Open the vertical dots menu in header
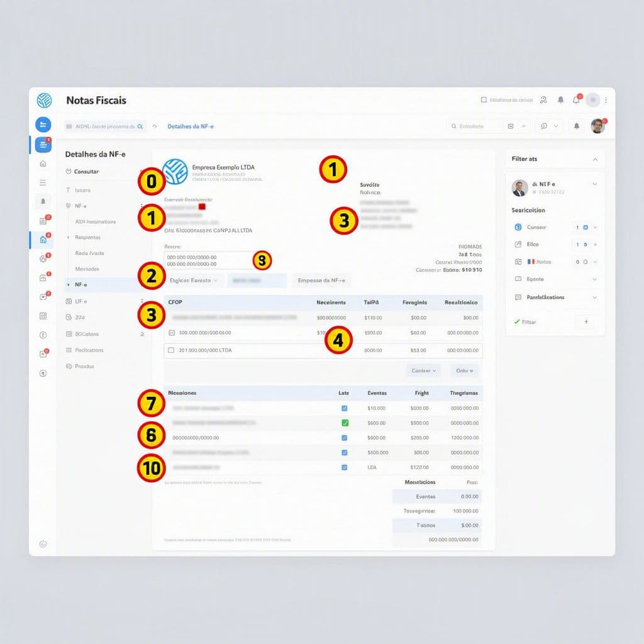 click(x=606, y=100)
